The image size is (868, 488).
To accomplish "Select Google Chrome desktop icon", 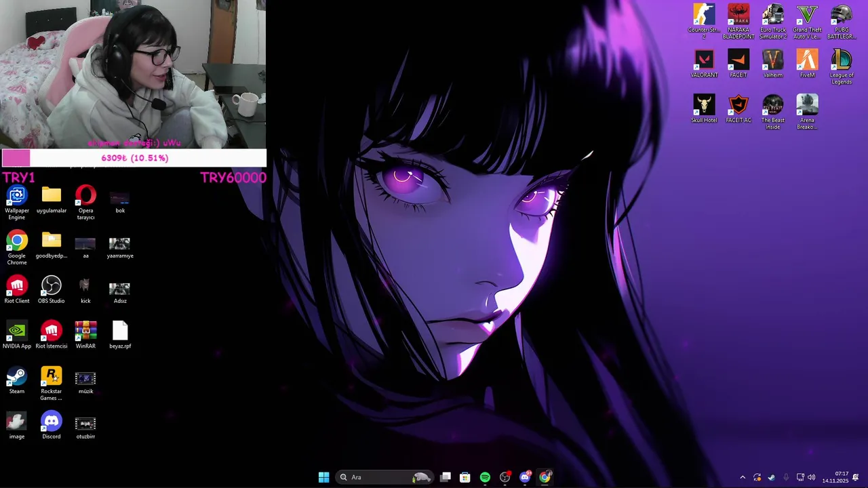I will coord(17,248).
